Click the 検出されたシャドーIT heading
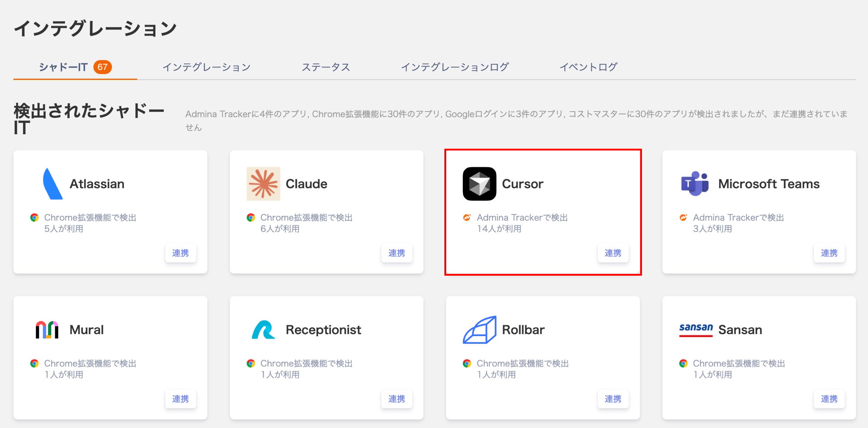The image size is (868, 428). point(89,119)
